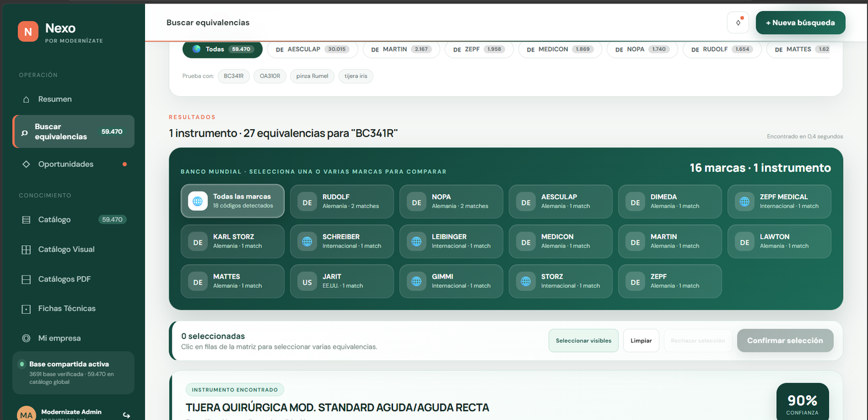The height and width of the screenshot is (420, 868).
Task: Click the Instrumento encontrado tag
Action: [x=235, y=390]
